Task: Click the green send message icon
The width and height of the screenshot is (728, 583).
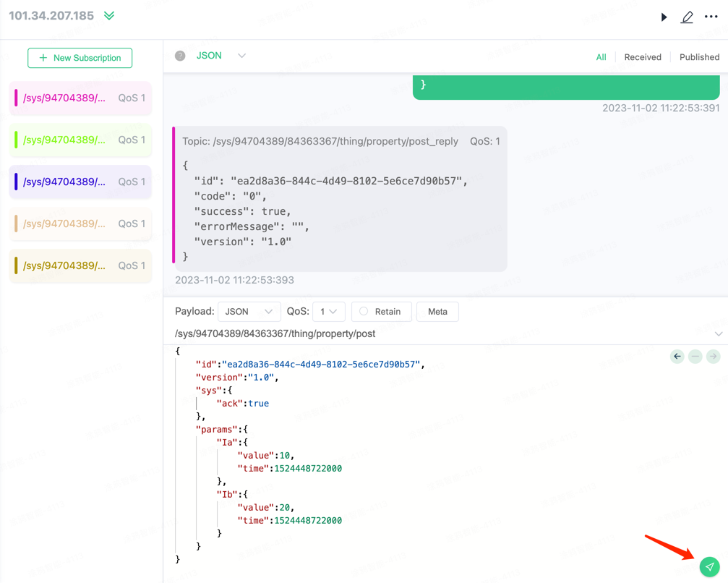Action: 709,566
